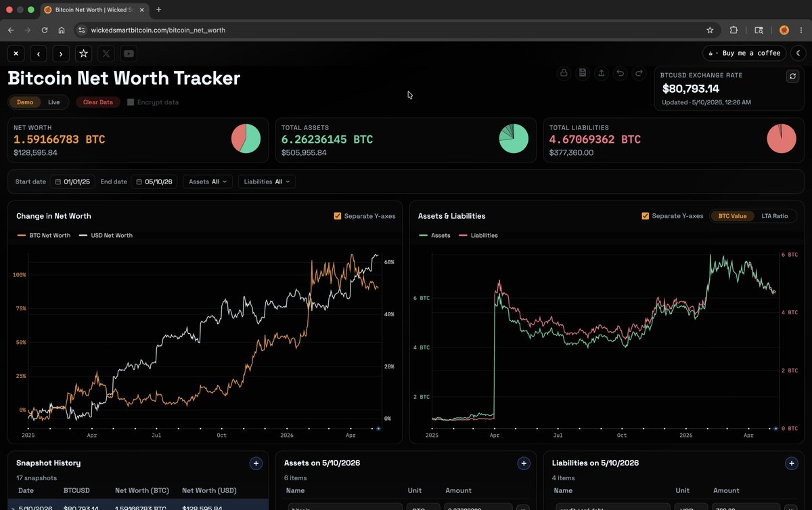The height and width of the screenshot is (510, 812).
Task: Select the Bitcoin Net Worth browser tab
Action: coord(94,10)
